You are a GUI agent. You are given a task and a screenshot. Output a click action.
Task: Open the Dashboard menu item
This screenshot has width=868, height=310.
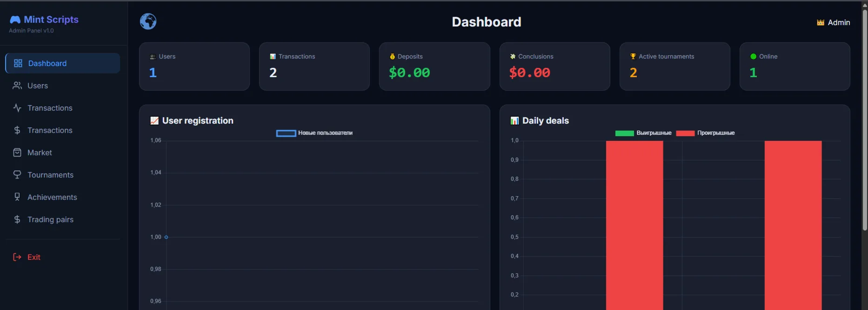coord(62,63)
